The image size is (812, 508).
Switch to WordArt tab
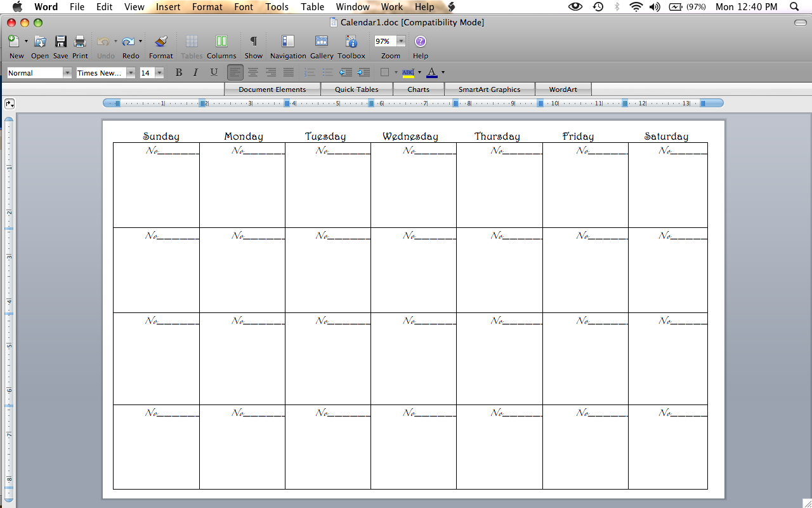(563, 90)
